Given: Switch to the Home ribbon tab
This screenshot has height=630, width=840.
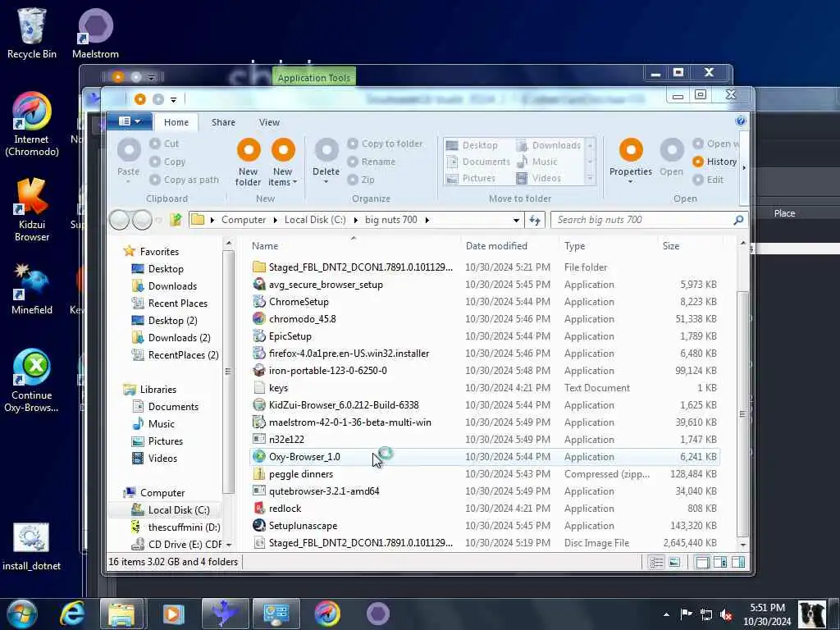Looking at the screenshot, I should [x=176, y=122].
